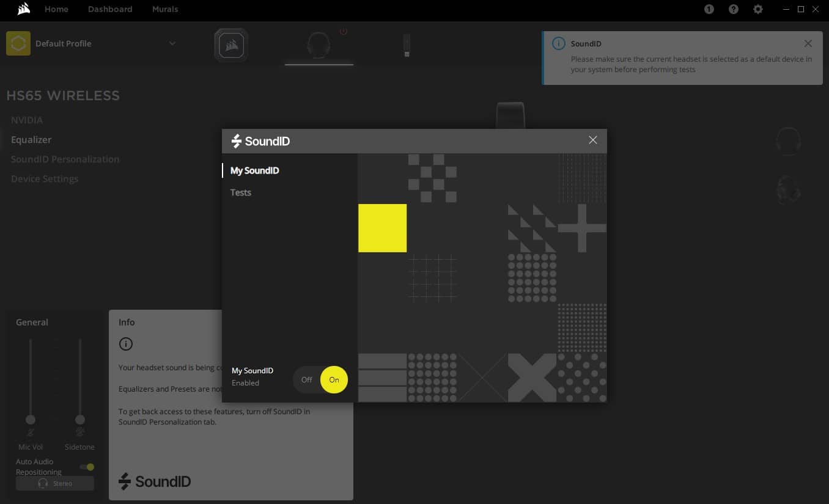829x504 pixels.
Task: Click the Corsair sails logo icon
Action: click(24, 9)
